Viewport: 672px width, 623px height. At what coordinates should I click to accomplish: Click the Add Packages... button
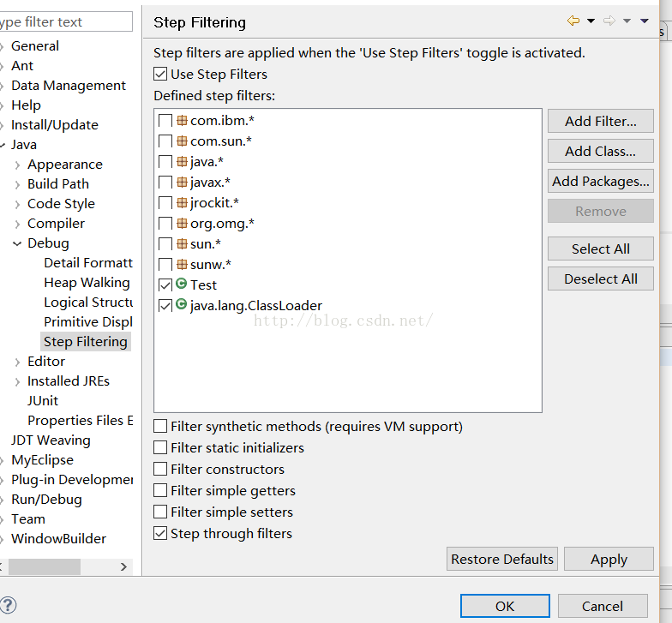point(600,182)
